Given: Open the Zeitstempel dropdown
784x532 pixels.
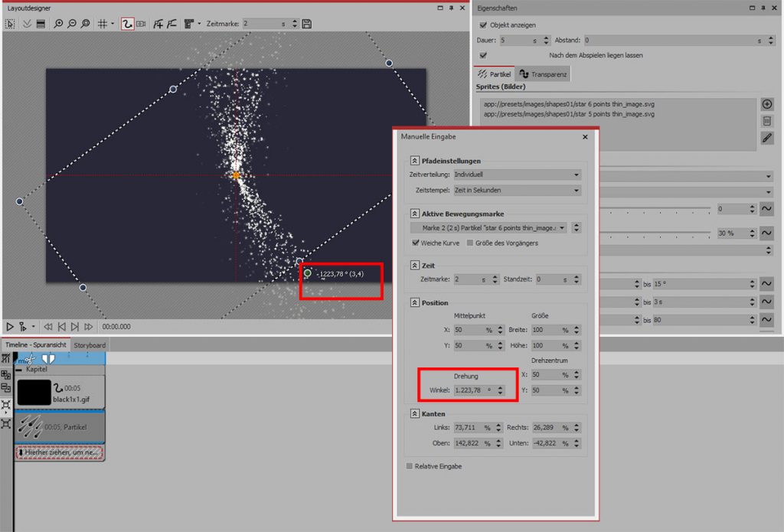Looking at the screenshot, I should (x=517, y=190).
